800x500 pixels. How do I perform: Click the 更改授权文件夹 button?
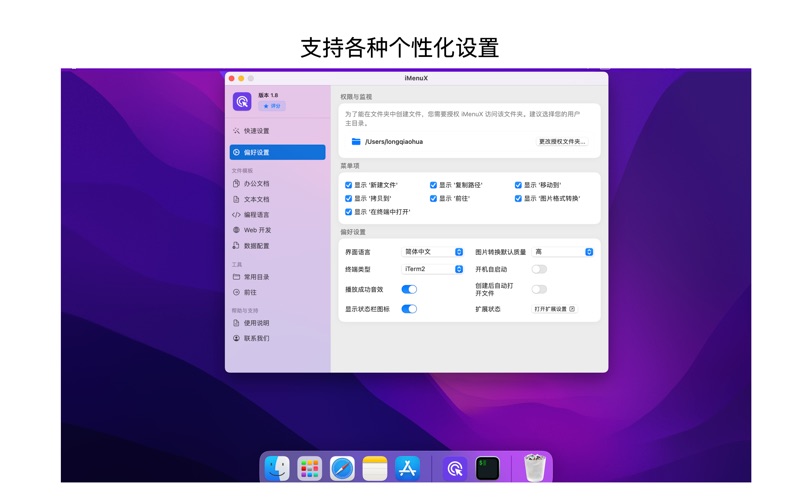tap(562, 142)
